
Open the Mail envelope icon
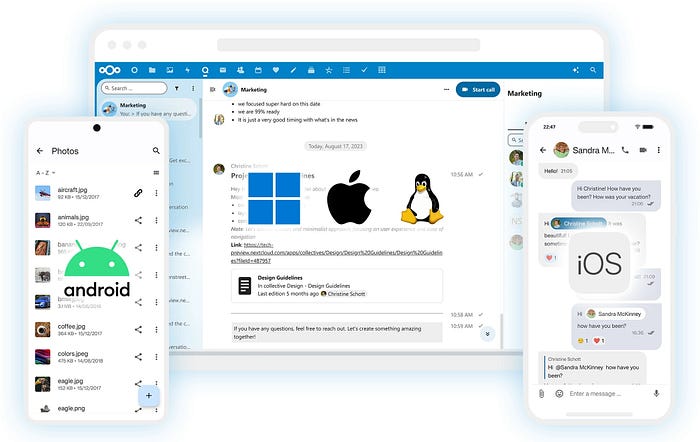pyautogui.click(x=223, y=70)
